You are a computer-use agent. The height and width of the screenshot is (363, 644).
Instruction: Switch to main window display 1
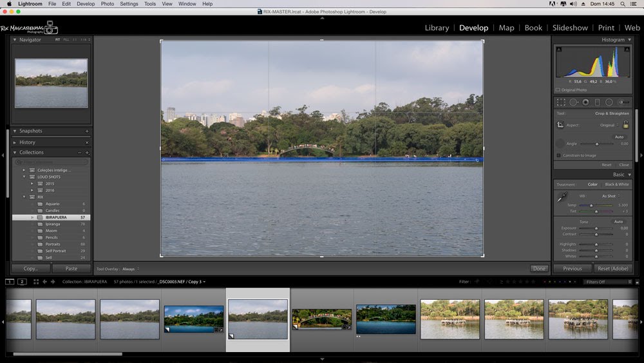tap(10, 282)
